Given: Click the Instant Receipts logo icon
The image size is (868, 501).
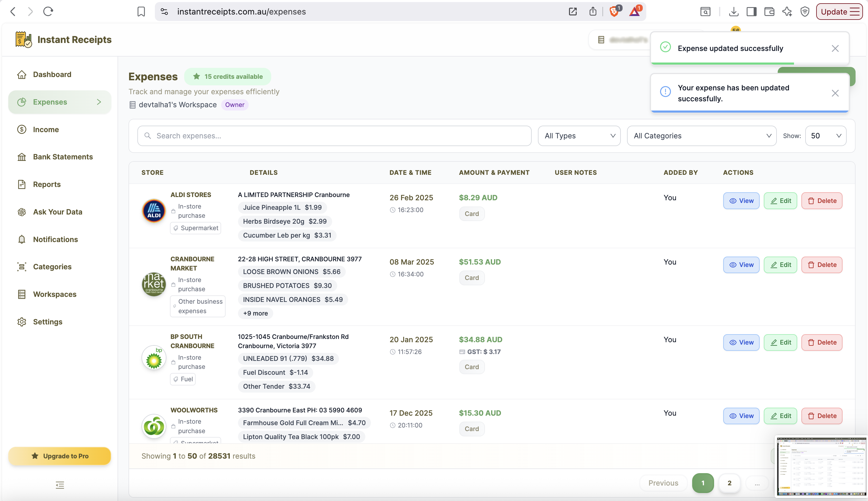Looking at the screenshot, I should click(23, 40).
